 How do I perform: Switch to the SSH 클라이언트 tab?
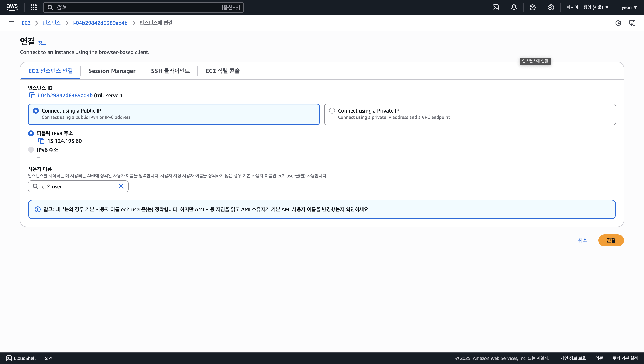(x=170, y=71)
